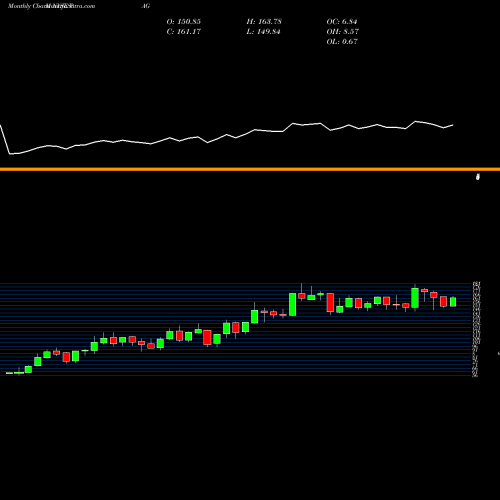Click the AG ticker label
The width and height of the screenshot is (500, 500).
point(145,6)
